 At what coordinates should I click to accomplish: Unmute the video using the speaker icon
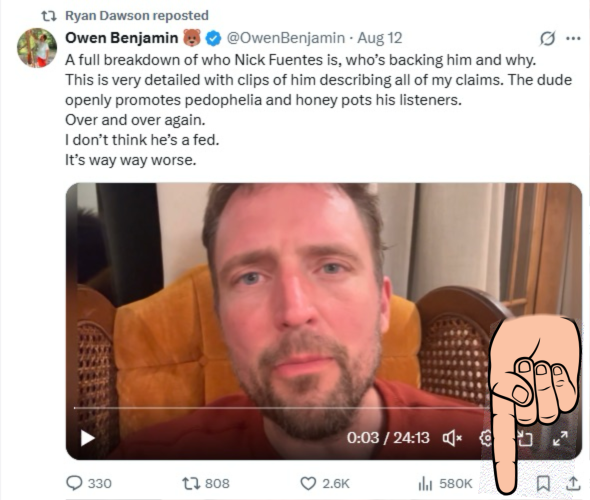[452, 438]
